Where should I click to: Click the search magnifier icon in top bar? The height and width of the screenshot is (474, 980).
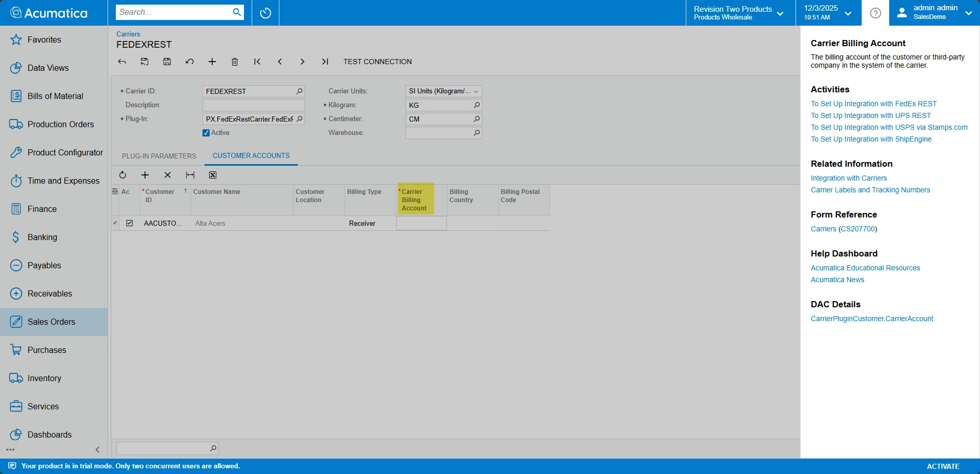tap(237, 12)
